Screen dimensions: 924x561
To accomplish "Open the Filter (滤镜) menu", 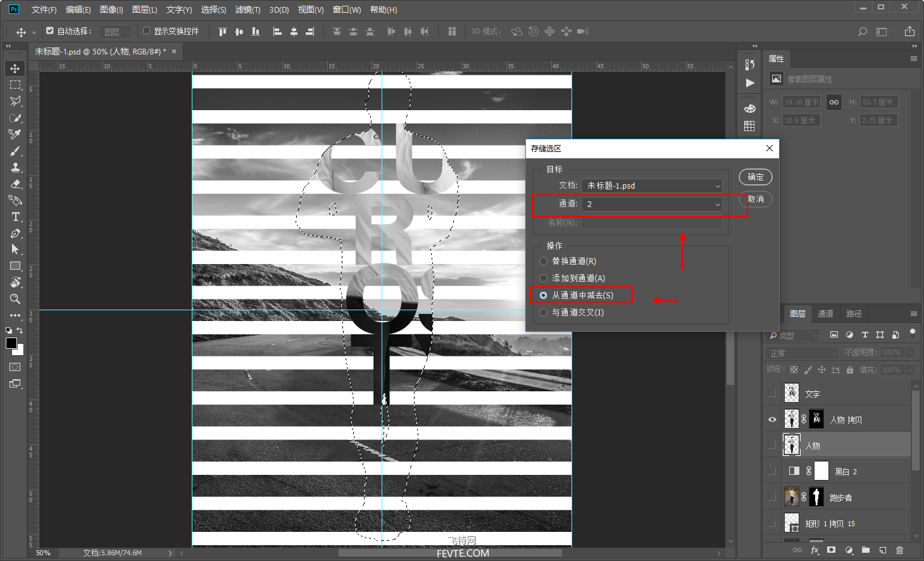I will pos(247,9).
